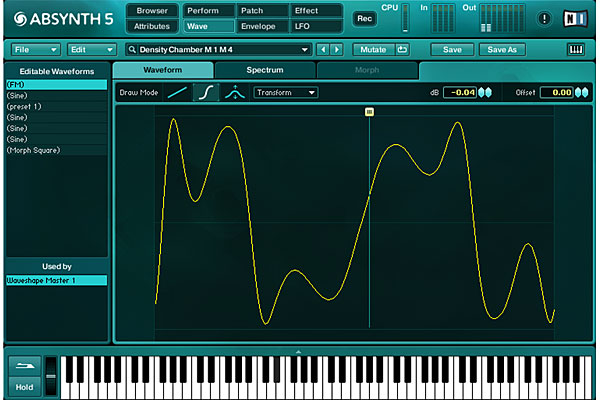
Task: Select the Waveform tab
Action: tap(163, 70)
